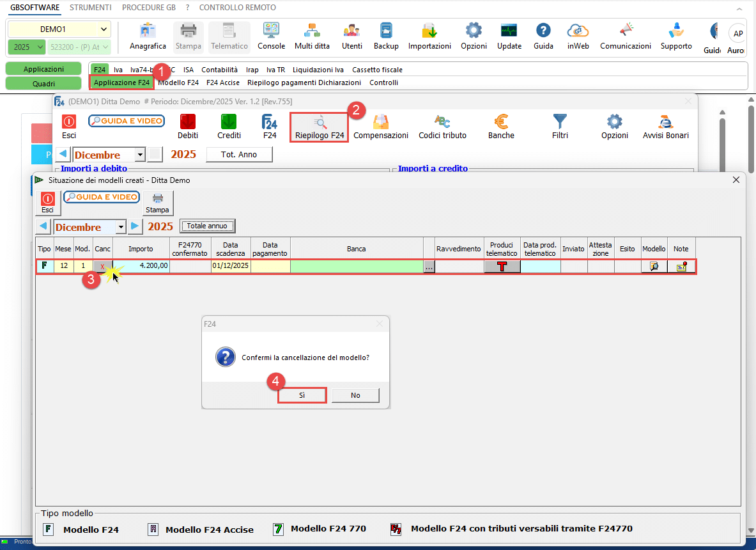Switch to the Contabilità tab
Screen dimensions: 756x550
219,70
